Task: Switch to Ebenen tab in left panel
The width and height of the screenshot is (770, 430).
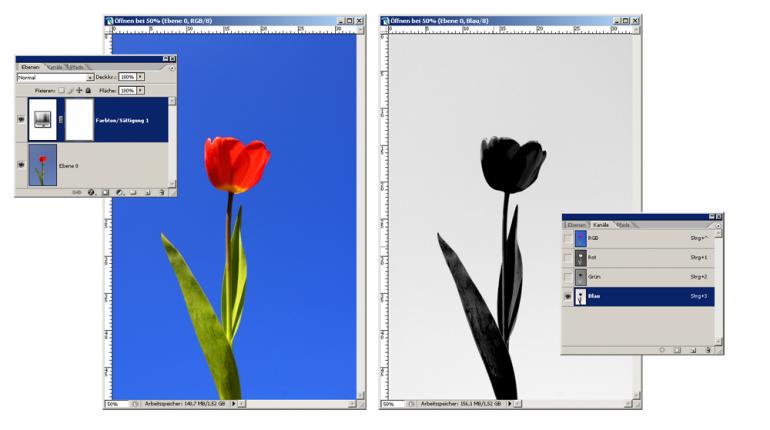Action: (x=30, y=67)
